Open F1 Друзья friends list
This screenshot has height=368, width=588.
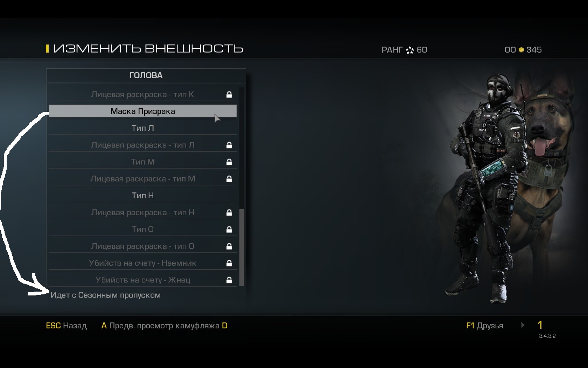point(484,326)
